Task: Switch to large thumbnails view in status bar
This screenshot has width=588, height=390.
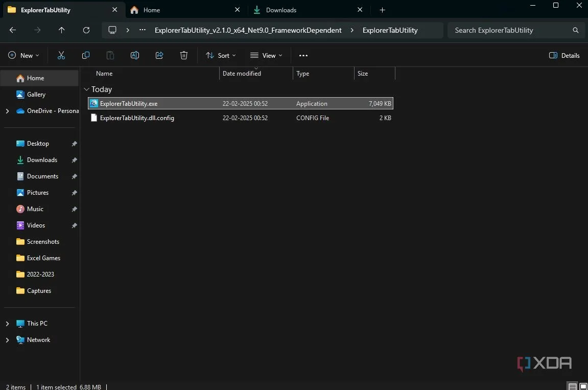Action: tap(583, 386)
